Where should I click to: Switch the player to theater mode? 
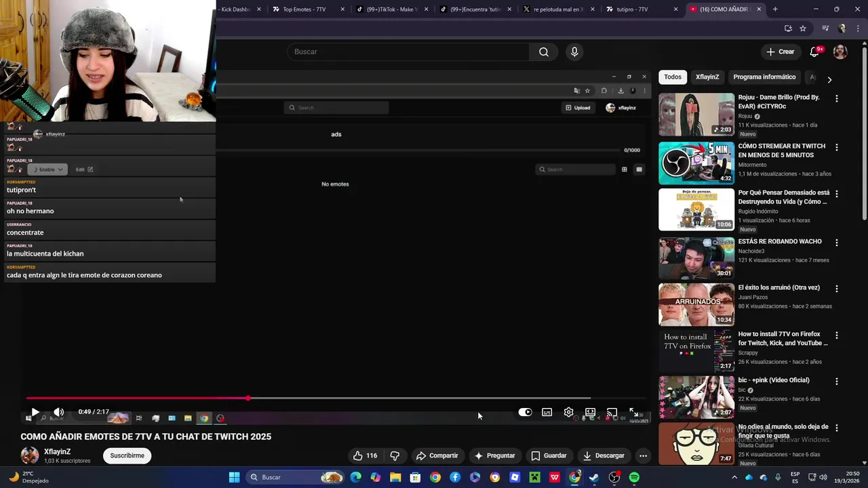pyautogui.click(x=590, y=412)
